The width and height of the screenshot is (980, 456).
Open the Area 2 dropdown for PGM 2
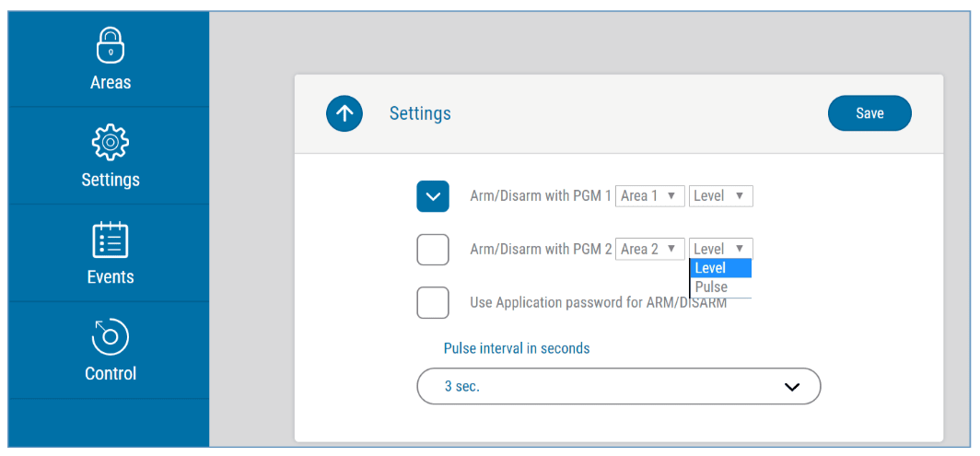coord(649,249)
